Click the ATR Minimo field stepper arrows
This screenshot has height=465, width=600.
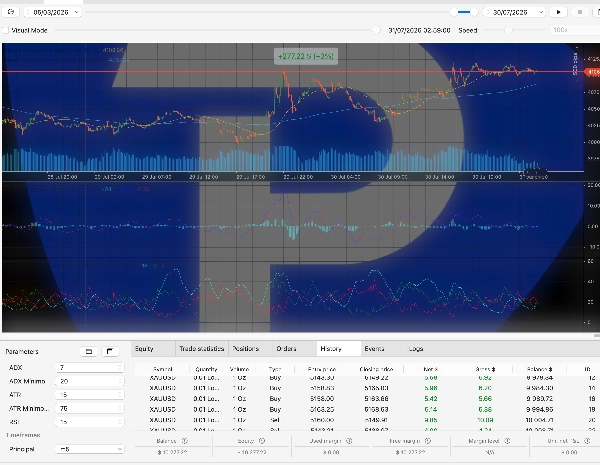click(x=120, y=408)
